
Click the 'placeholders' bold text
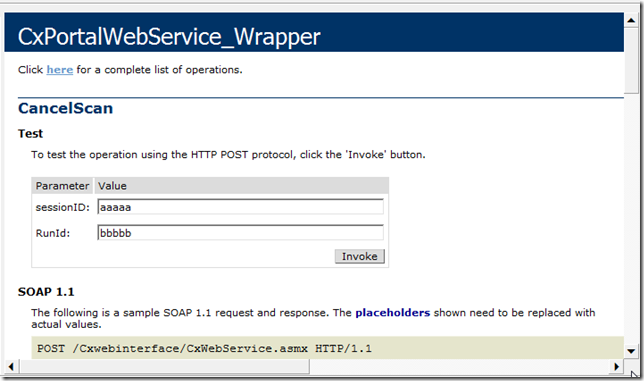tap(393, 313)
